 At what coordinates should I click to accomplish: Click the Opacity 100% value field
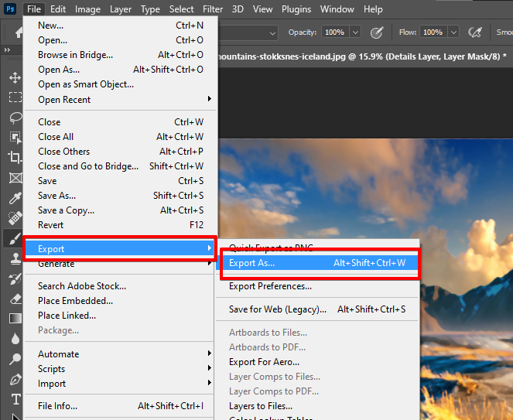click(x=335, y=32)
